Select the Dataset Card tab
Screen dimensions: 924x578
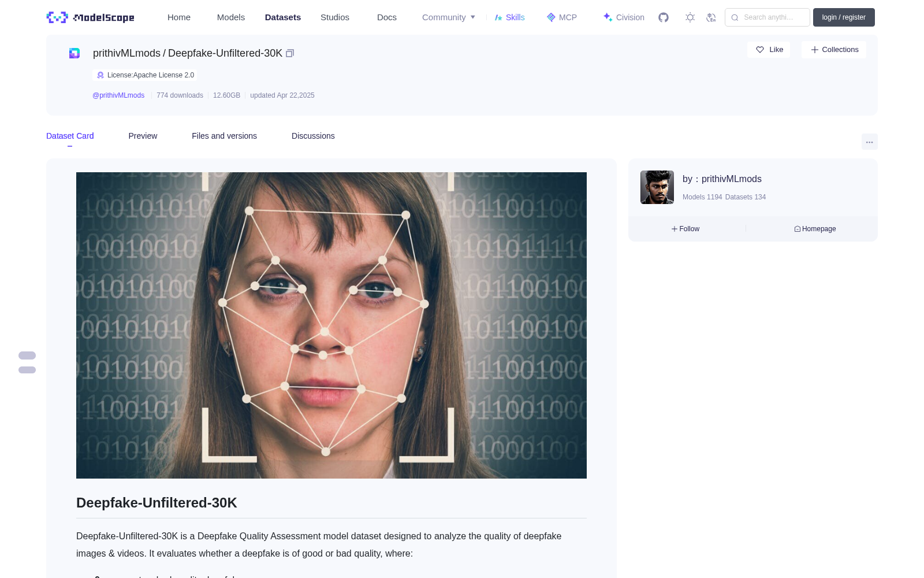tap(70, 136)
